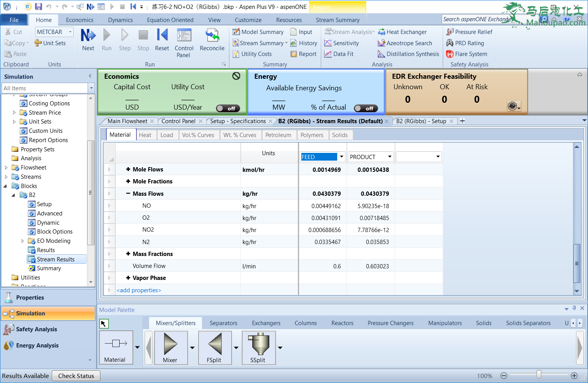The image size is (588, 383).
Task: Run the simulation with Run icon
Action: 106,40
